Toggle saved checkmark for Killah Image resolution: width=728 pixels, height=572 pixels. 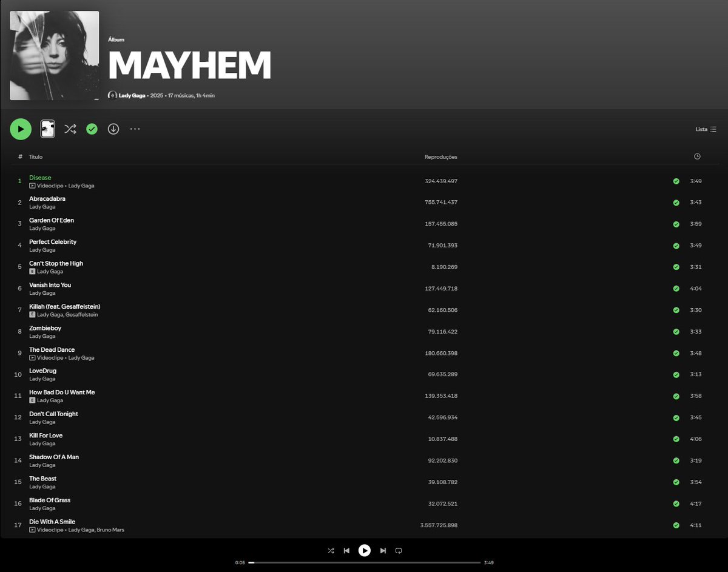[676, 310]
